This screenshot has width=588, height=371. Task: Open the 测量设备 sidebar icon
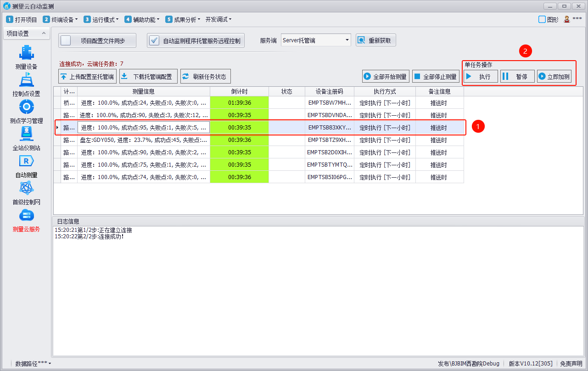click(x=26, y=53)
